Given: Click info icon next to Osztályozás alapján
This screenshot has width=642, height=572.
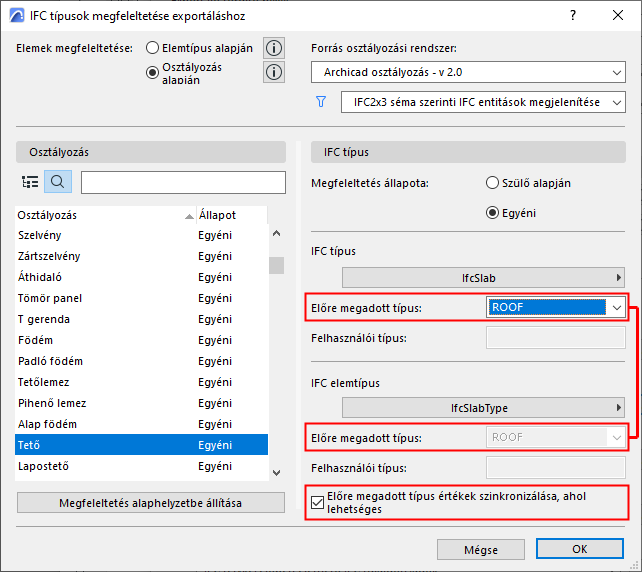Looking at the screenshot, I should pyautogui.click(x=273, y=72).
